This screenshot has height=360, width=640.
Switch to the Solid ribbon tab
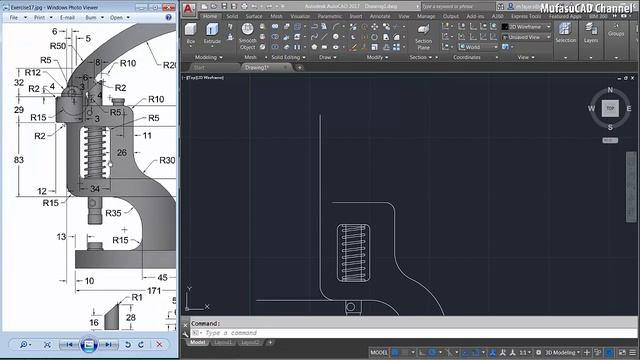click(x=232, y=16)
